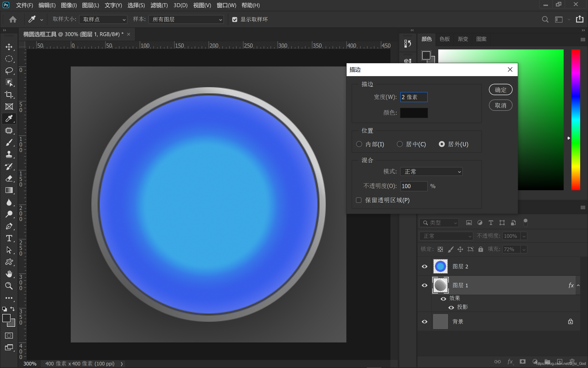Filter layers by text type icon
The height and width of the screenshot is (368, 588).
coord(491,223)
